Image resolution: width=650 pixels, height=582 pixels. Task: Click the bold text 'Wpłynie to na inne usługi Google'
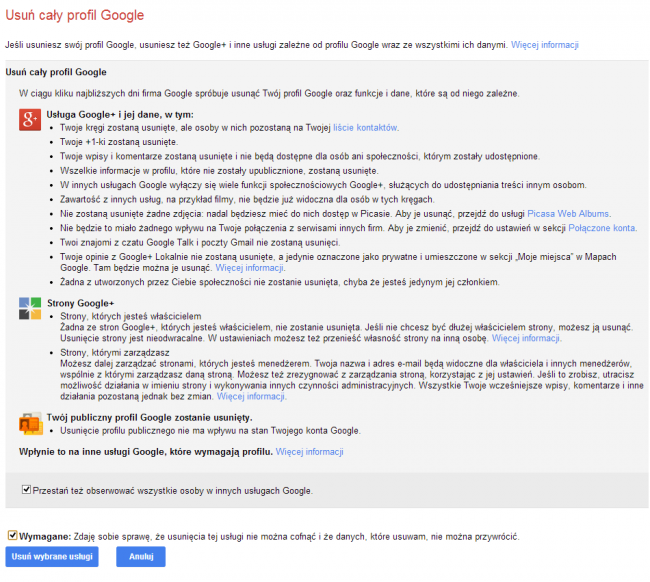146,452
